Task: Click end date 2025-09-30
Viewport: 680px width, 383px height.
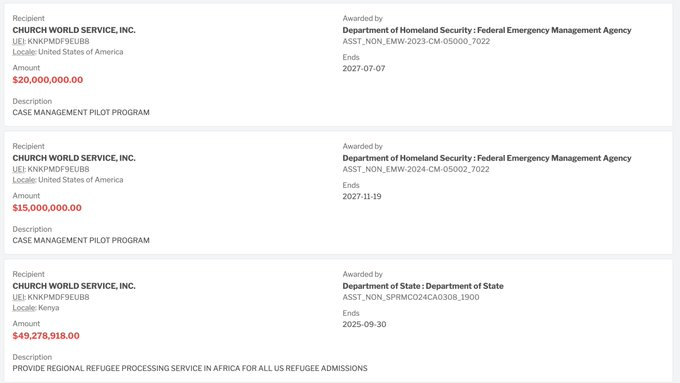Action: tap(364, 324)
